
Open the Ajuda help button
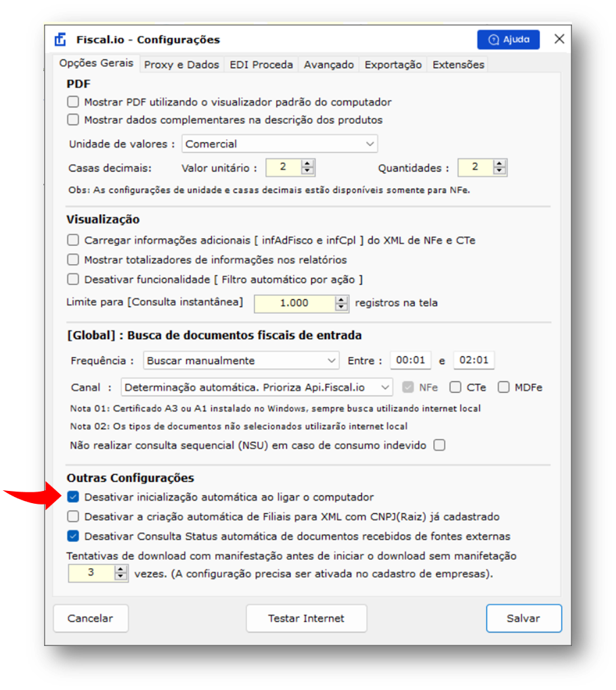(x=508, y=39)
